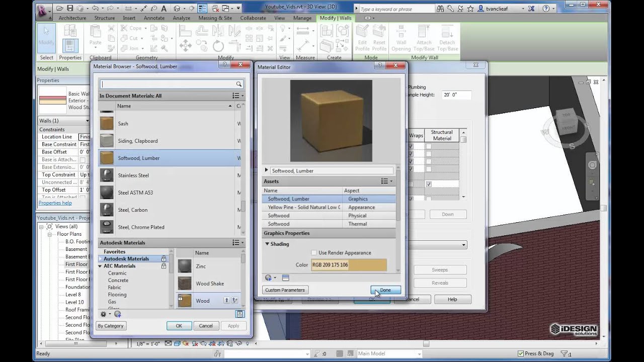The width and height of the screenshot is (644, 362).
Task: Select the Text 'A' tool icon
Action: [164, 8]
